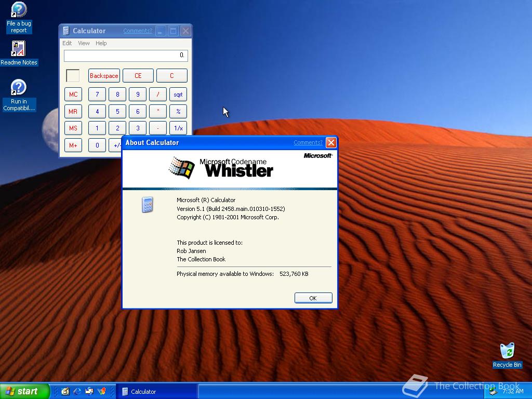
Task: Click the MC memory clear button
Action: tap(73, 95)
